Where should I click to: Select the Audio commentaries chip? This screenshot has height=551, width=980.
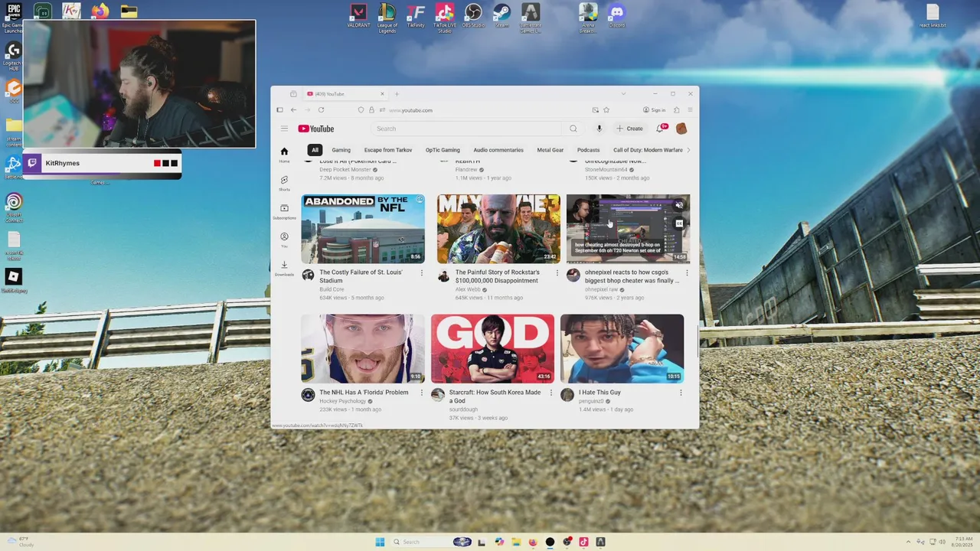pyautogui.click(x=498, y=150)
